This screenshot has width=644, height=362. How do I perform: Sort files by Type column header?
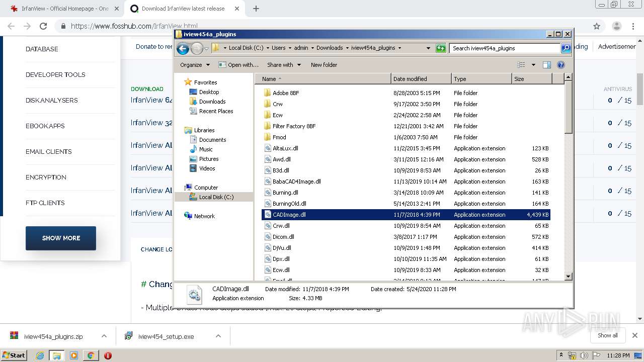pyautogui.click(x=481, y=79)
